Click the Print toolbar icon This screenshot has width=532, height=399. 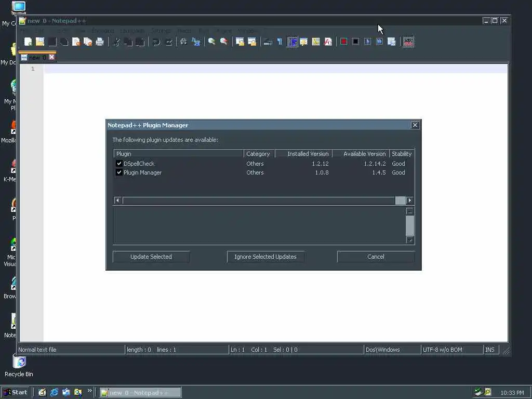tap(100, 42)
